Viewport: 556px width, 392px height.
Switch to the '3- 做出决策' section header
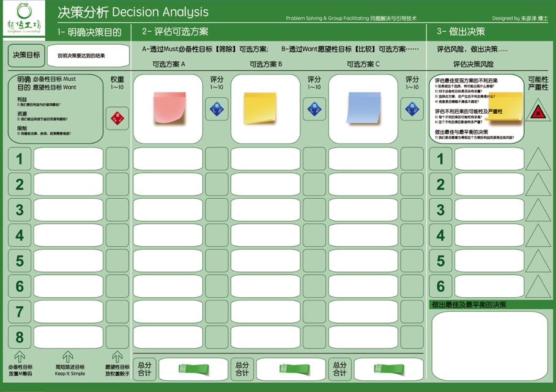(x=461, y=32)
